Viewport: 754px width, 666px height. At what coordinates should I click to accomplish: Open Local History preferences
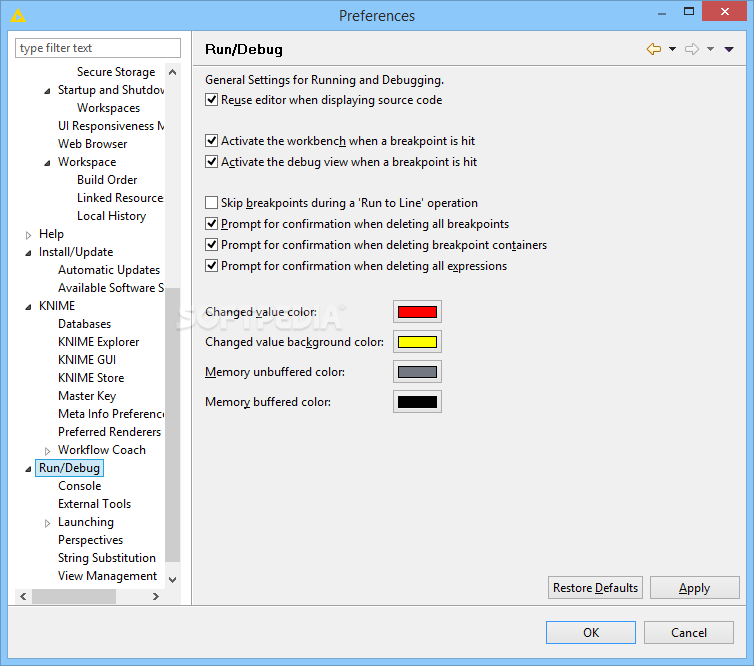111,216
